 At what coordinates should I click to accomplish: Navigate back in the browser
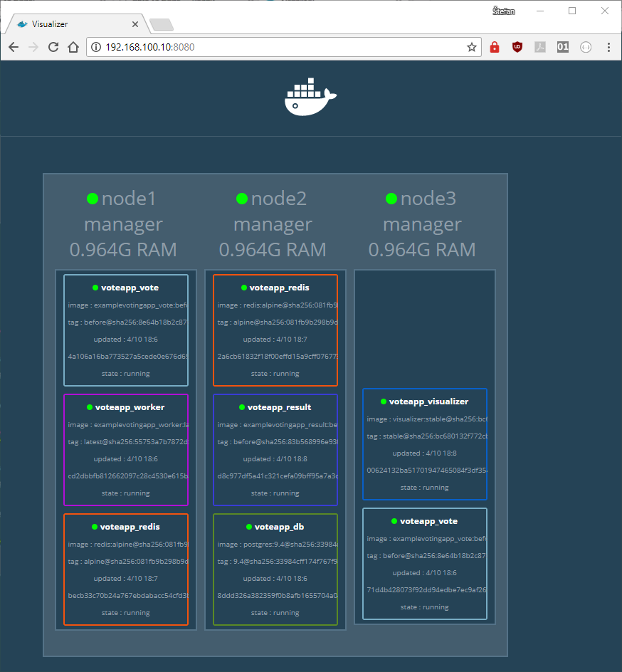pyautogui.click(x=13, y=48)
